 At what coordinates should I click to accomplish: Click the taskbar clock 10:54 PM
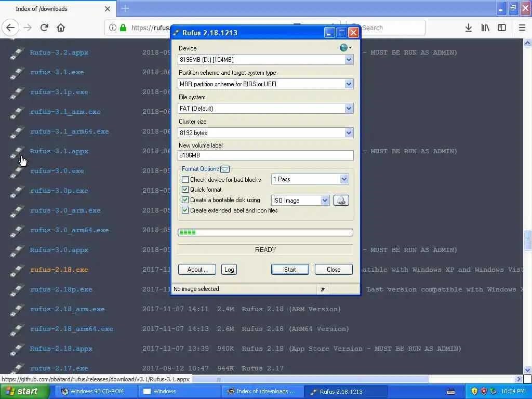(x=513, y=392)
